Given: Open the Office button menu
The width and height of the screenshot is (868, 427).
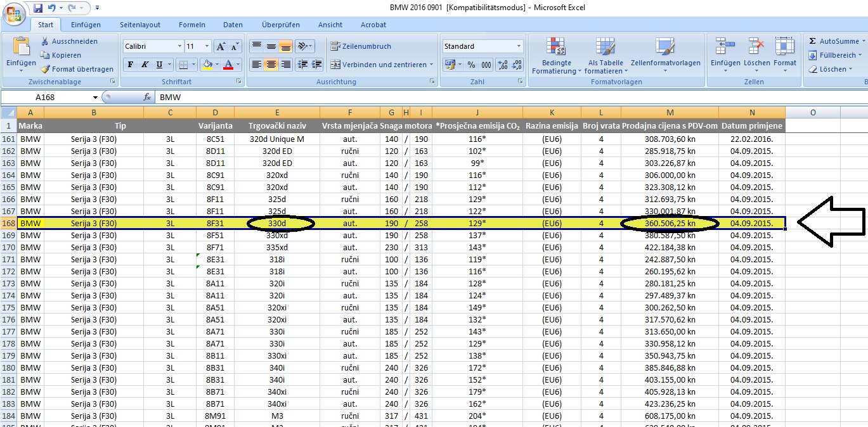Looking at the screenshot, I should pyautogui.click(x=15, y=15).
